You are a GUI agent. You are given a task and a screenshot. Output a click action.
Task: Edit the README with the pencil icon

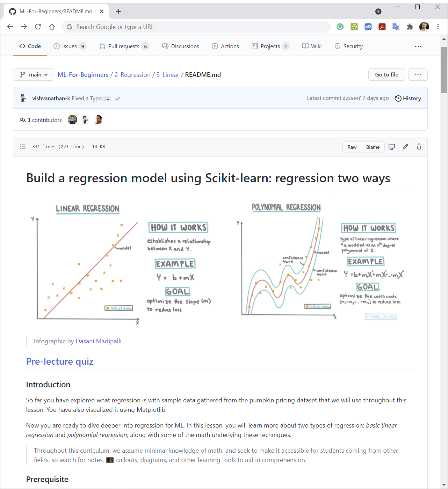click(x=405, y=147)
